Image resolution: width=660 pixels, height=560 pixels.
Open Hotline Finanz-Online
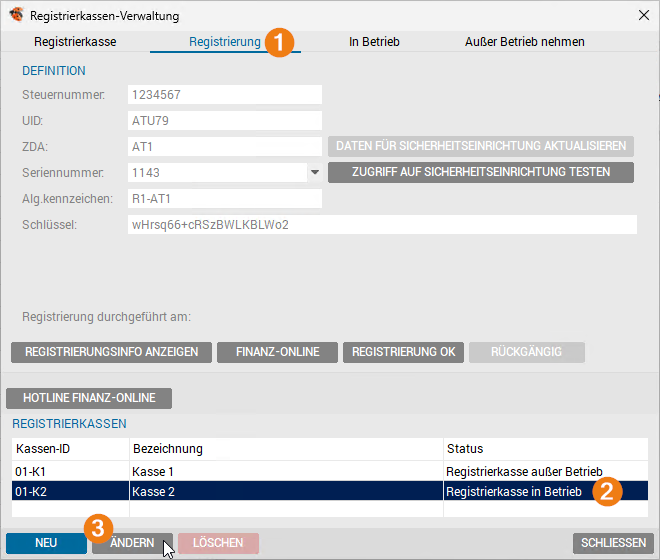pos(89,398)
